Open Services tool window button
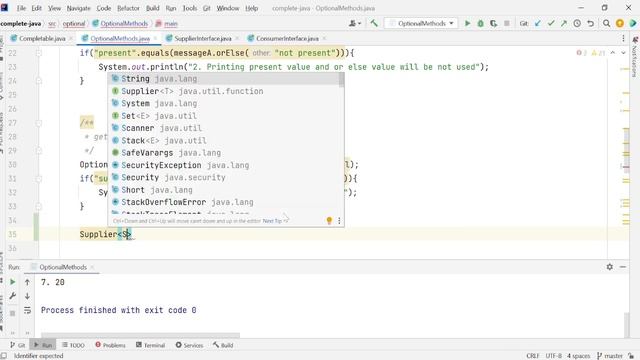This screenshot has width=640, height=360. [x=189, y=345]
